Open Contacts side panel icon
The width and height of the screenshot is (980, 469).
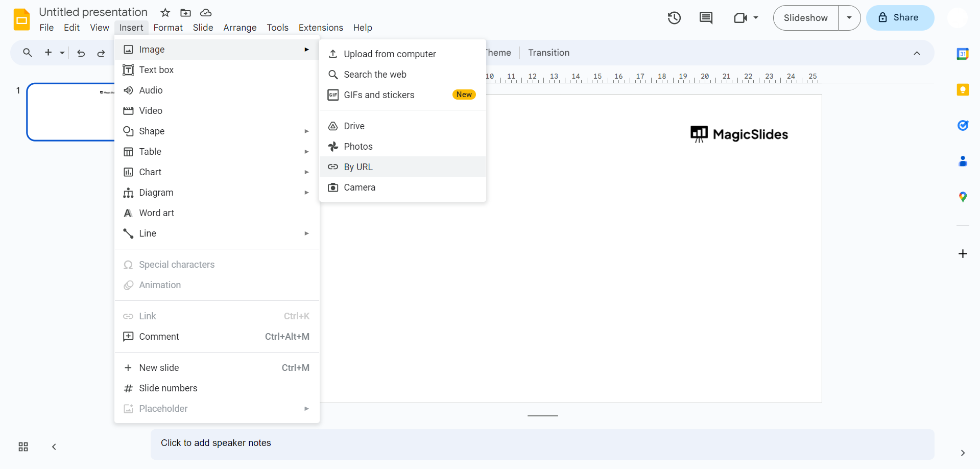click(x=963, y=161)
